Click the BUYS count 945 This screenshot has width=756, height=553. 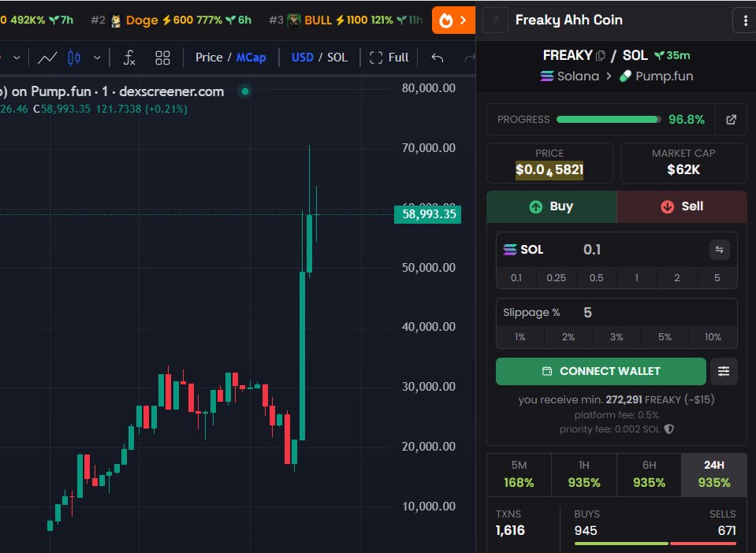585,530
